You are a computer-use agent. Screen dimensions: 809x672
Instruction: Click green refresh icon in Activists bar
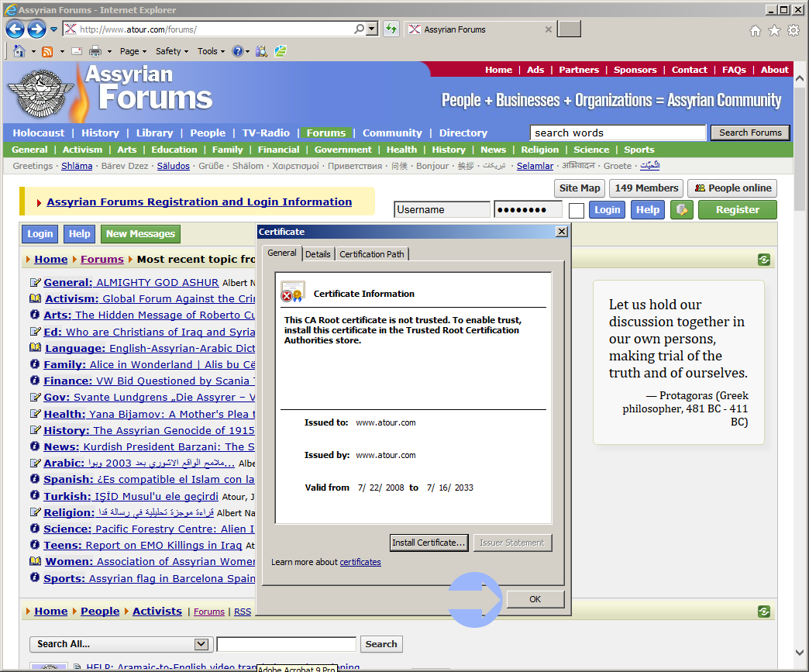point(764,612)
